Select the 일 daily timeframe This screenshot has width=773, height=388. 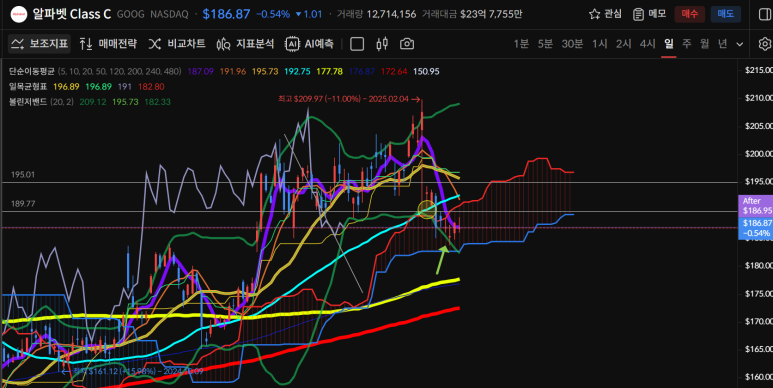pos(668,44)
